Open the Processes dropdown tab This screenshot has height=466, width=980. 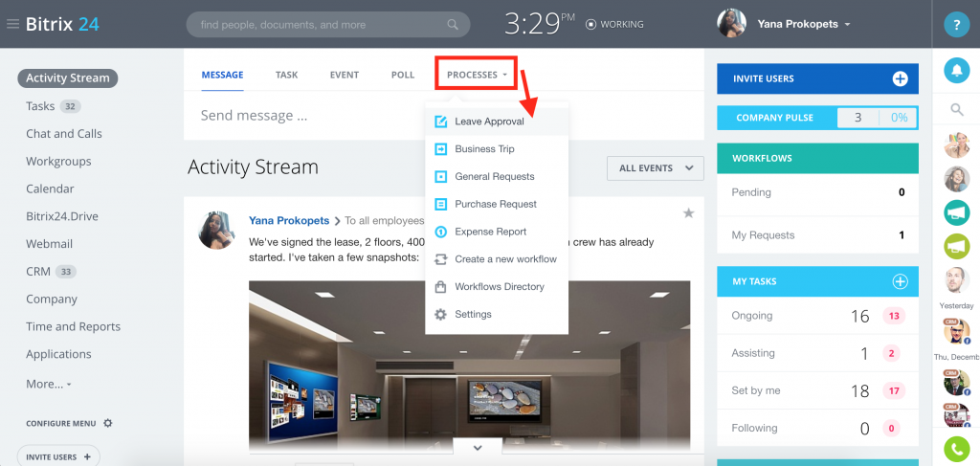click(x=477, y=75)
